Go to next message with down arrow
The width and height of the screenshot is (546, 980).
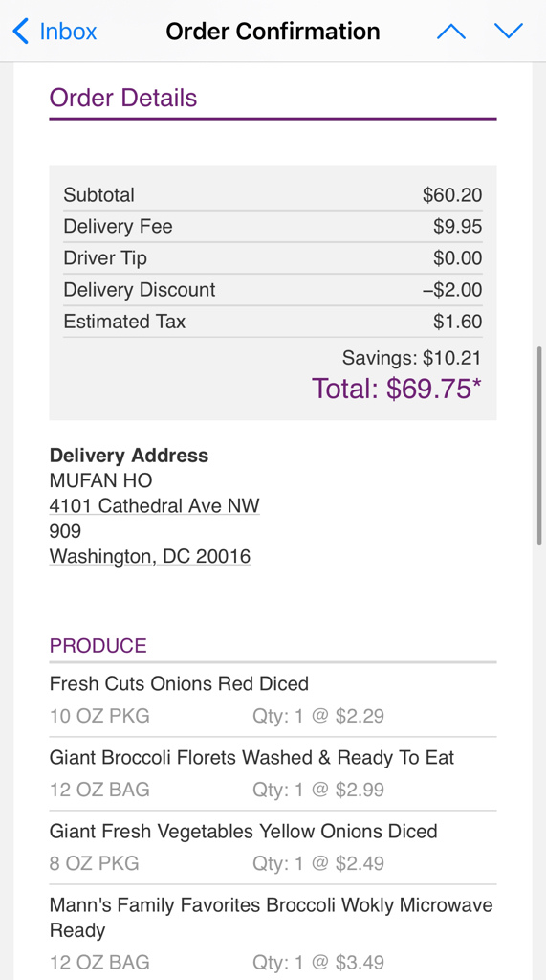[x=509, y=32]
